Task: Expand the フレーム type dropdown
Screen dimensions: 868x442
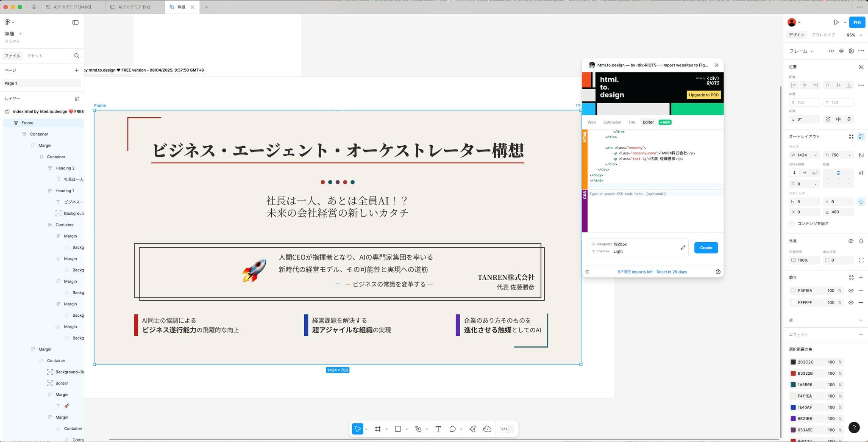Action: point(801,51)
